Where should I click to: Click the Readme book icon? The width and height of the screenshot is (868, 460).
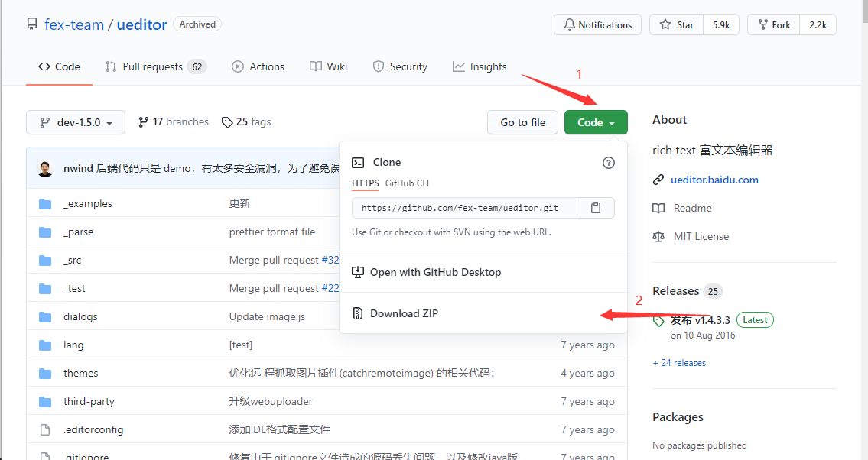658,208
